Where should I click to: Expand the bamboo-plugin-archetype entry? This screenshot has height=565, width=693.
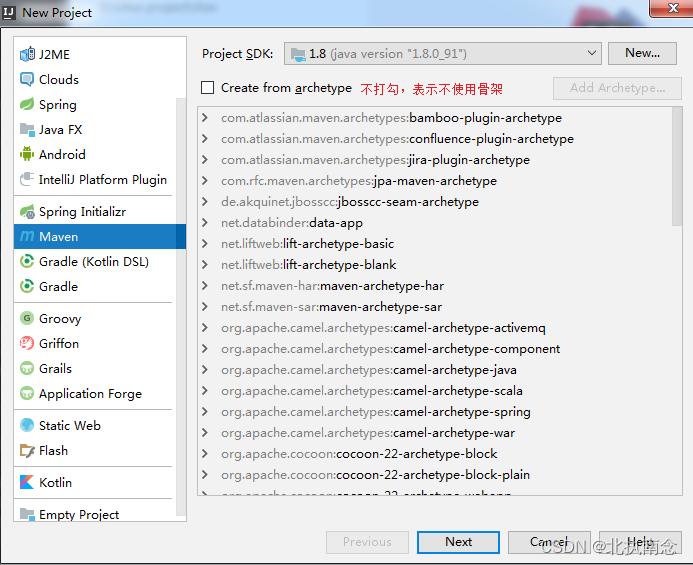pos(205,118)
